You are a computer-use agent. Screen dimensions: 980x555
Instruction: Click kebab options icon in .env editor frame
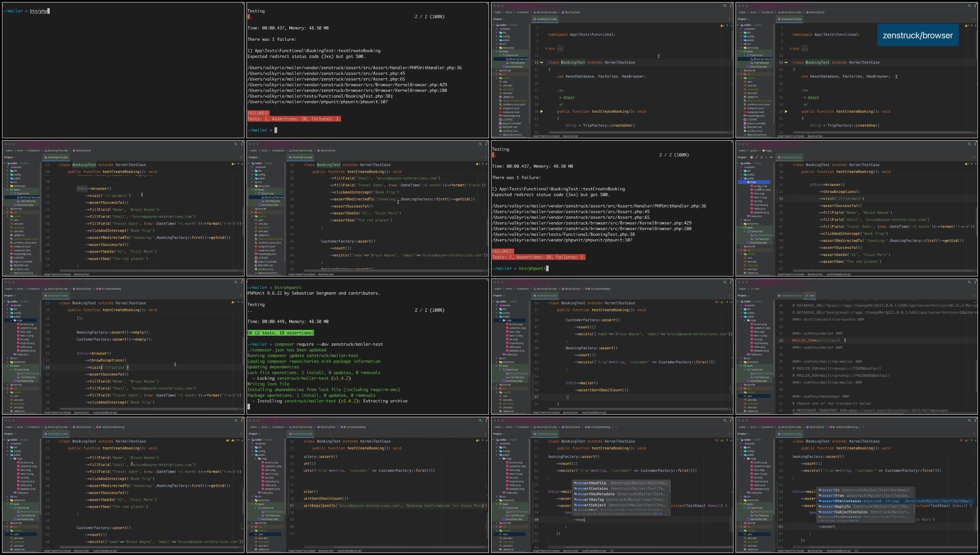click(x=975, y=282)
